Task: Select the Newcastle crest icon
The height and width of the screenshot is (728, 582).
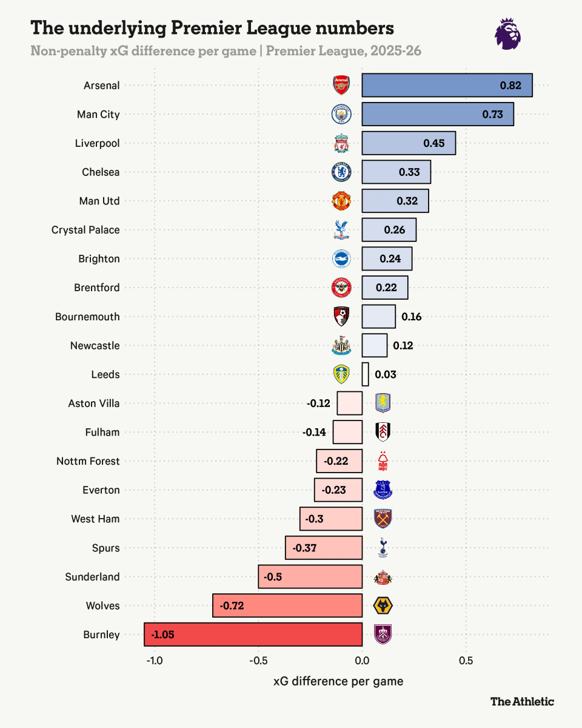Action: (x=341, y=346)
